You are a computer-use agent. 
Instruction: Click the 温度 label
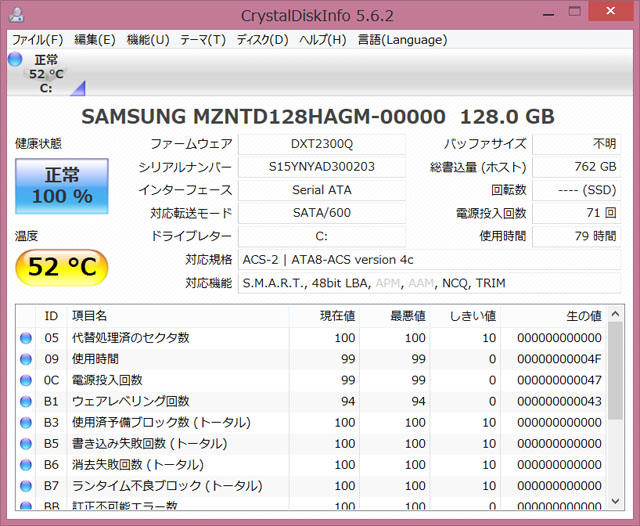coord(27,236)
